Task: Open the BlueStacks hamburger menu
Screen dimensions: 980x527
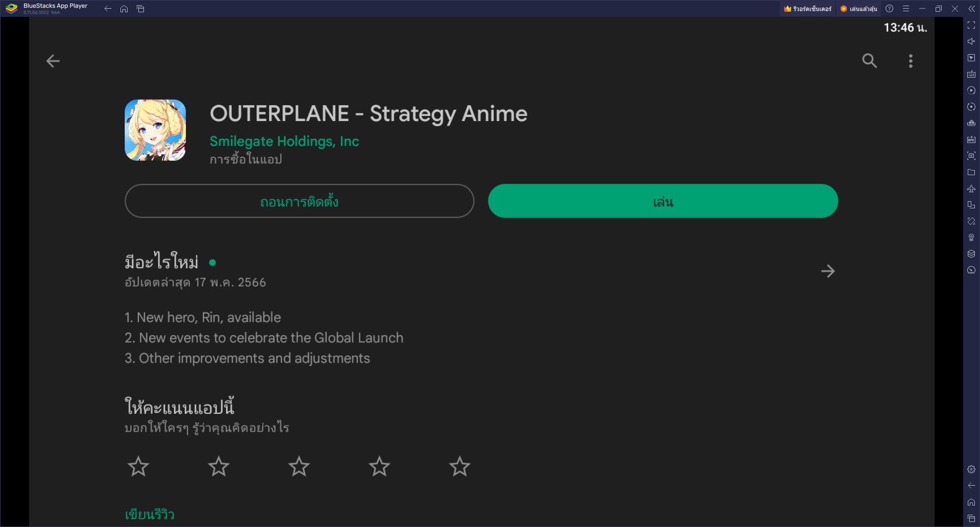Action: coord(906,9)
